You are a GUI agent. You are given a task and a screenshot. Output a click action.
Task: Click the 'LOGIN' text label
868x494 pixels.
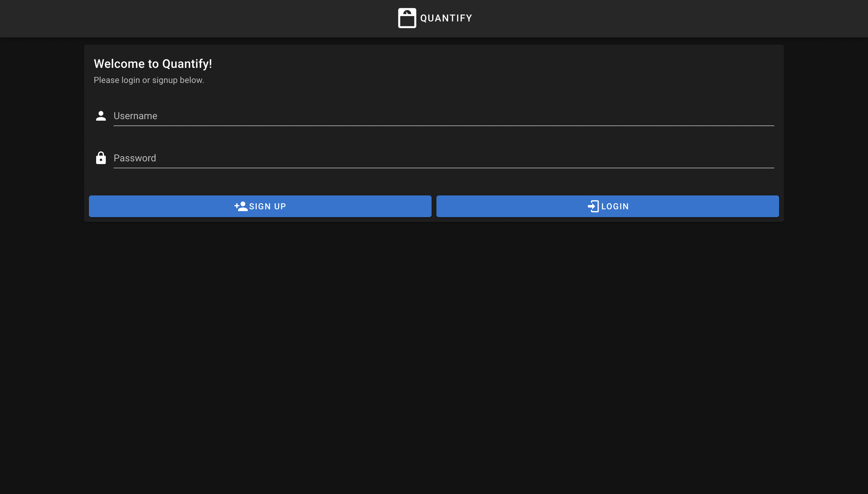click(x=615, y=206)
